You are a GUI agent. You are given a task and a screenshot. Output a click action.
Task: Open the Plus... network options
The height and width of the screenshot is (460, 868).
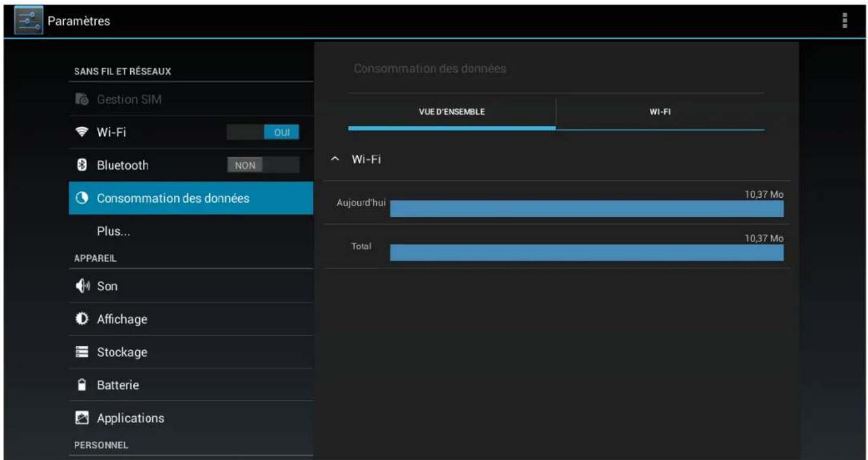pyautogui.click(x=114, y=232)
